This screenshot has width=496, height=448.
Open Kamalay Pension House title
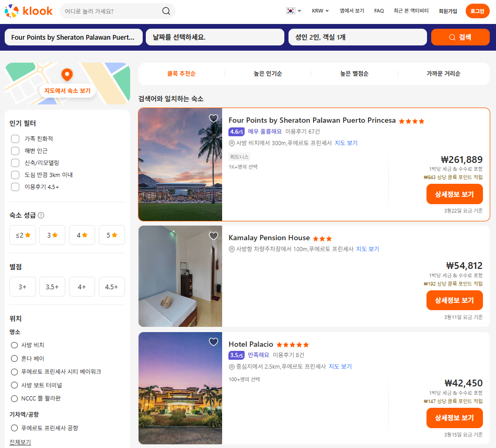pos(269,238)
